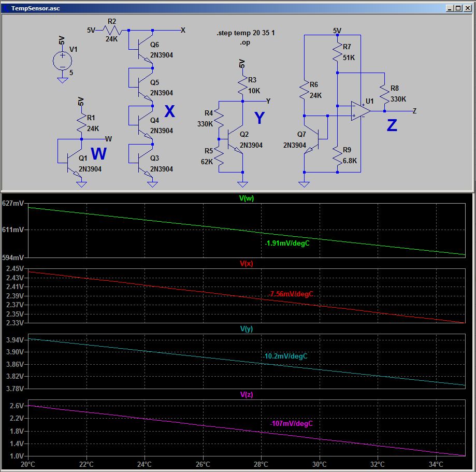
Task: Select transistor Q4 symbol
Action: click(146, 125)
